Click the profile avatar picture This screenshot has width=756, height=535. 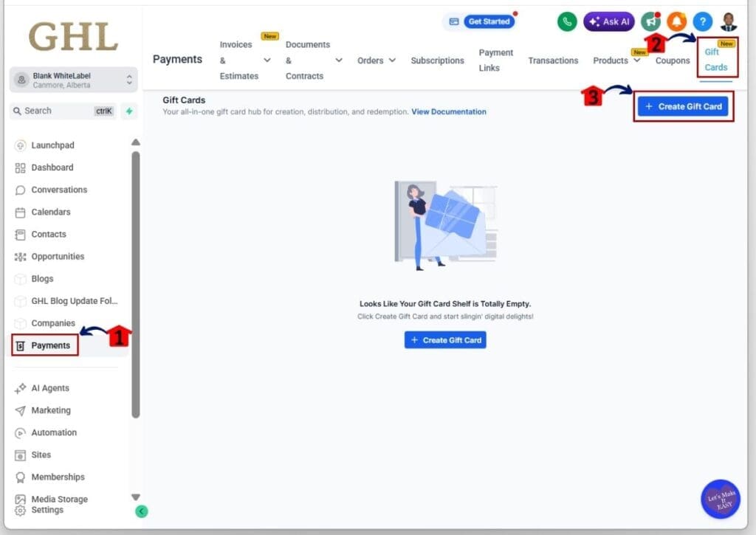pyautogui.click(x=730, y=21)
